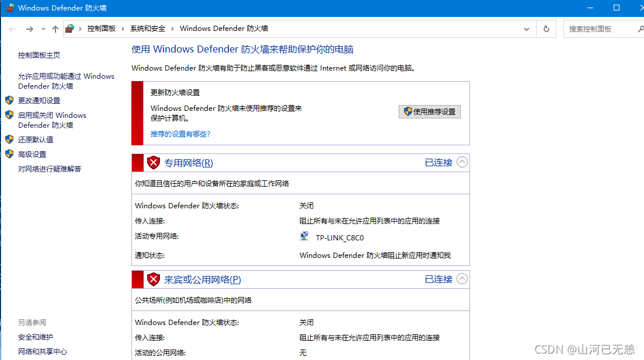
Task: Select the Windows Defender 防火墙 breadcrumb
Action: pos(224,29)
